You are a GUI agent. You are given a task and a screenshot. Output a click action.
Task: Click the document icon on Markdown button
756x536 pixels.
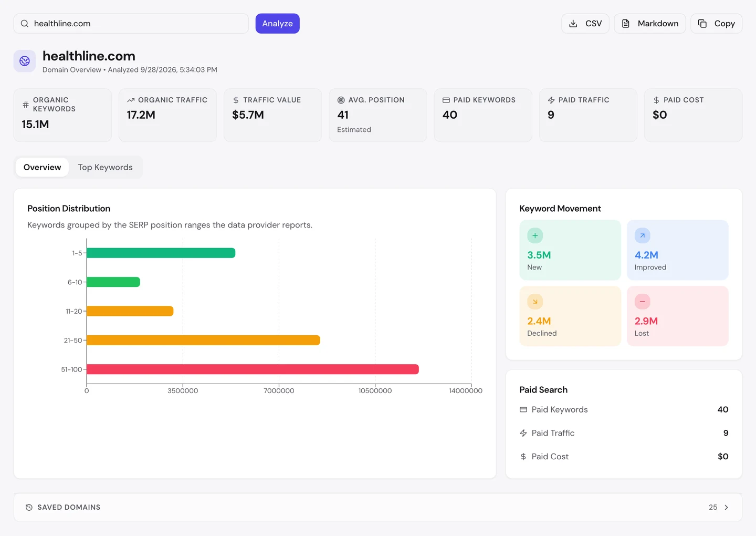626,24
